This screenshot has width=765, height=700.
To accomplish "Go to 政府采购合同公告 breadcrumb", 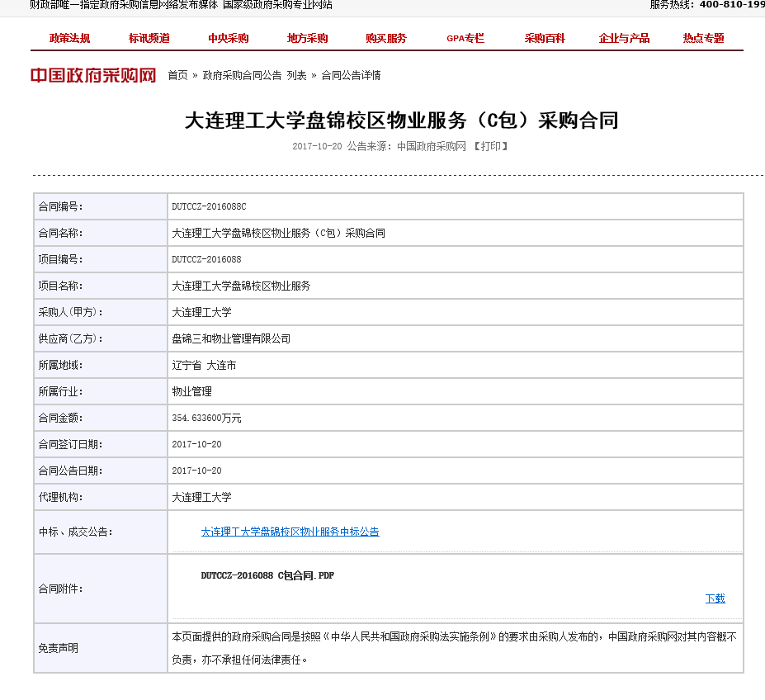I will coord(242,75).
